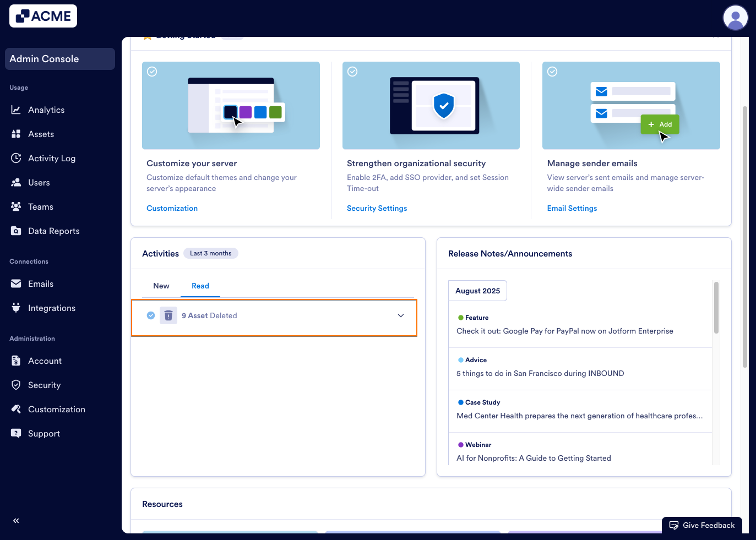Open the Integrations section
This screenshot has height=540, width=756.
[52, 308]
